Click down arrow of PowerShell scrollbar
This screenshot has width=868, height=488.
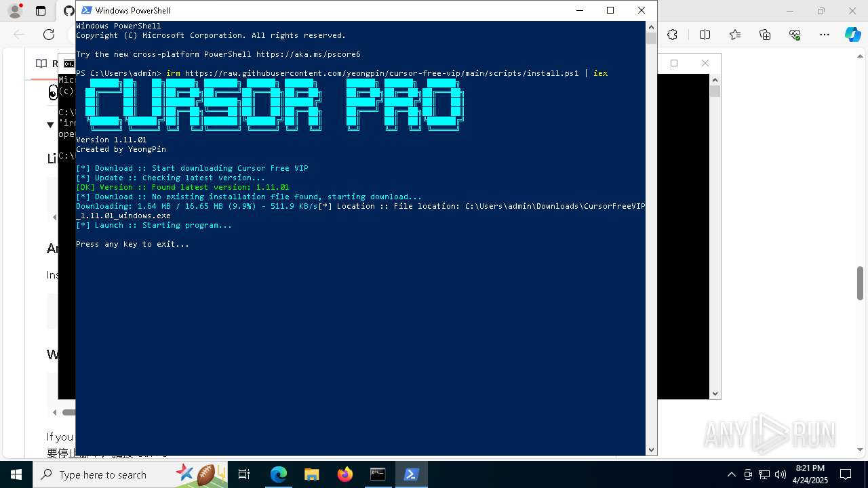point(651,450)
